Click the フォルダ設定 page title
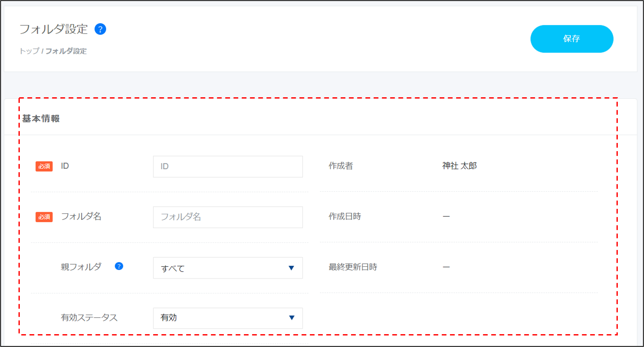Viewport: 644px width, 347px height. pyautogui.click(x=53, y=29)
